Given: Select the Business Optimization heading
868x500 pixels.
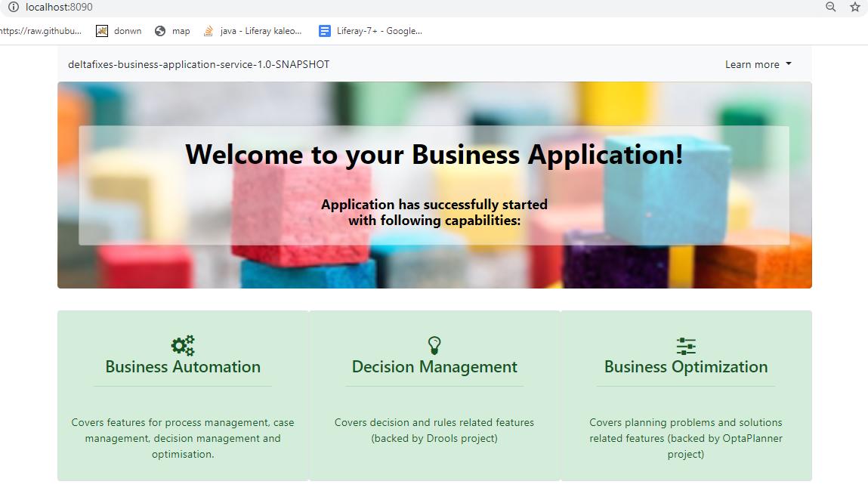Looking at the screenshot, I should pyautogui.click(x=686, y=367).
